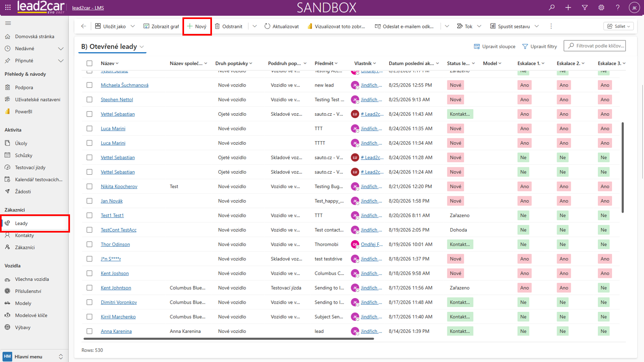Open the B) Otevřené leady view selector
The width and height of the screenshot is (644, 362).
pyautogui.click(x=112, y=47)
